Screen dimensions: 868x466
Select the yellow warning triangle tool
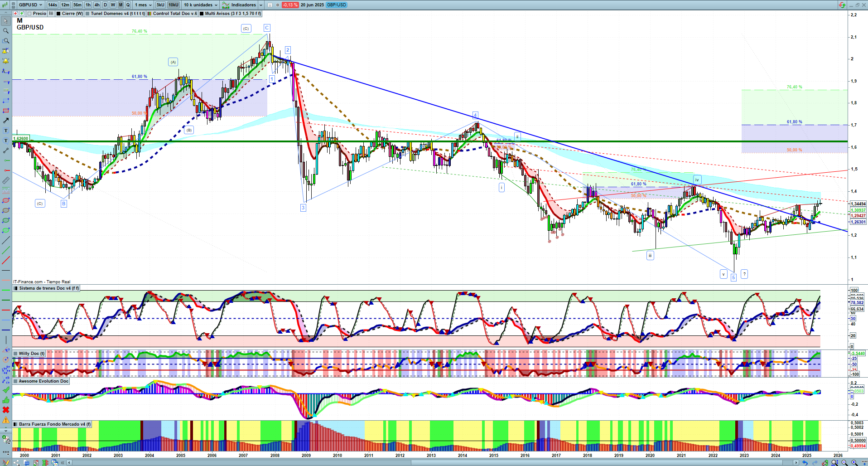click(x=6, y=420)
